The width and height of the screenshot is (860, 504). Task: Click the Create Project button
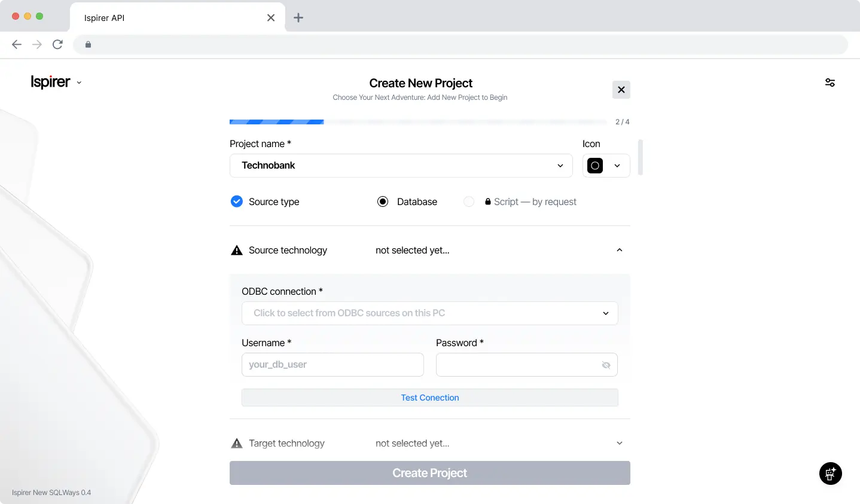click(430, 473)
